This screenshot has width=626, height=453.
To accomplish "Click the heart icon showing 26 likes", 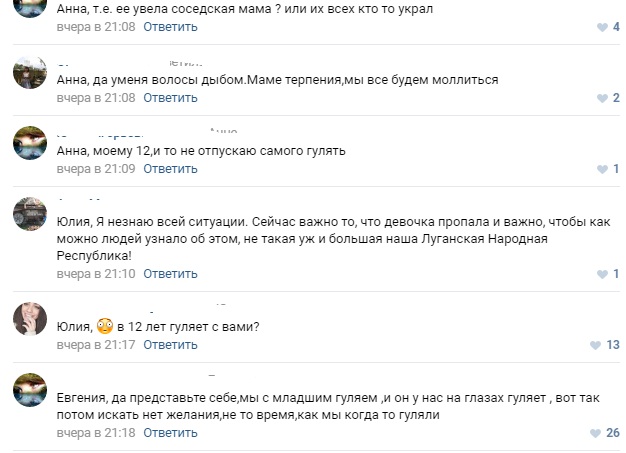I will [595, 433].
